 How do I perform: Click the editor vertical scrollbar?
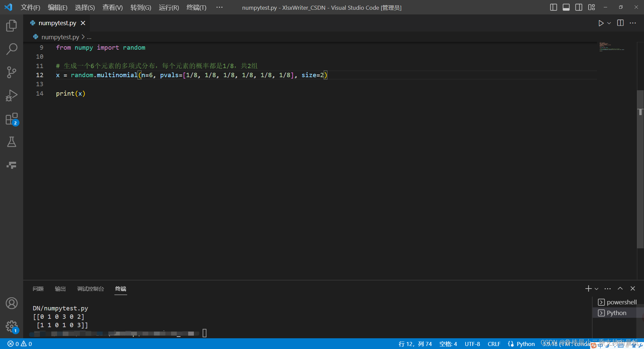pos(640,169)
